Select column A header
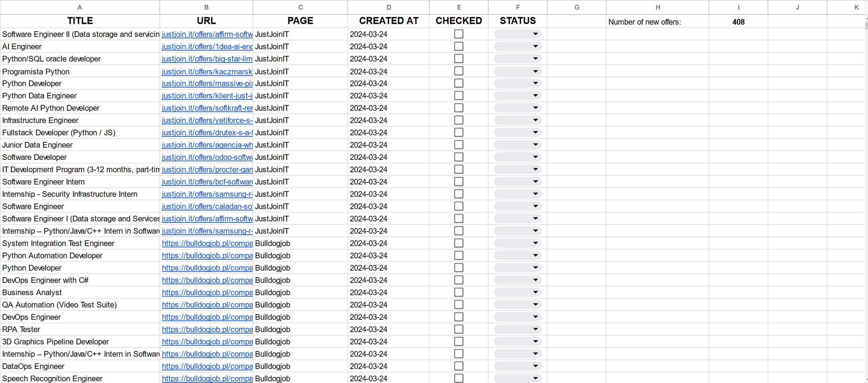The image size is (868, 383). tap(80, 7)
